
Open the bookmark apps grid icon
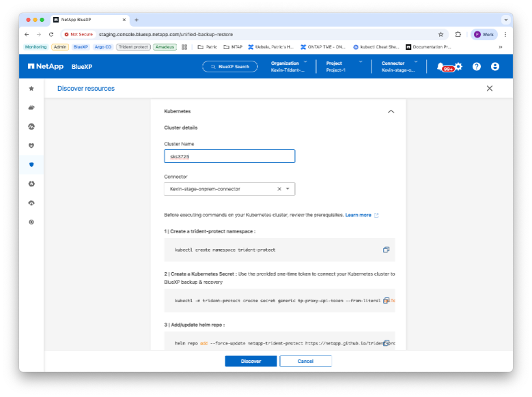click(x=184, y=47)
